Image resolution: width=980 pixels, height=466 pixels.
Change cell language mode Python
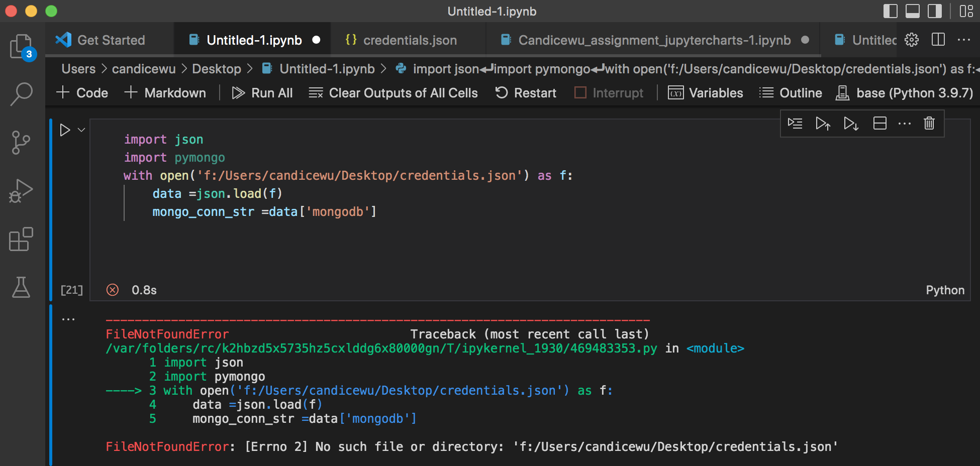click(945, 290)
